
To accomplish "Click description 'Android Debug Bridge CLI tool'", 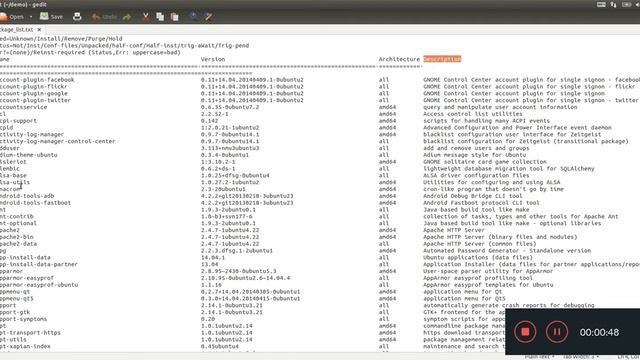I will 473,196.
